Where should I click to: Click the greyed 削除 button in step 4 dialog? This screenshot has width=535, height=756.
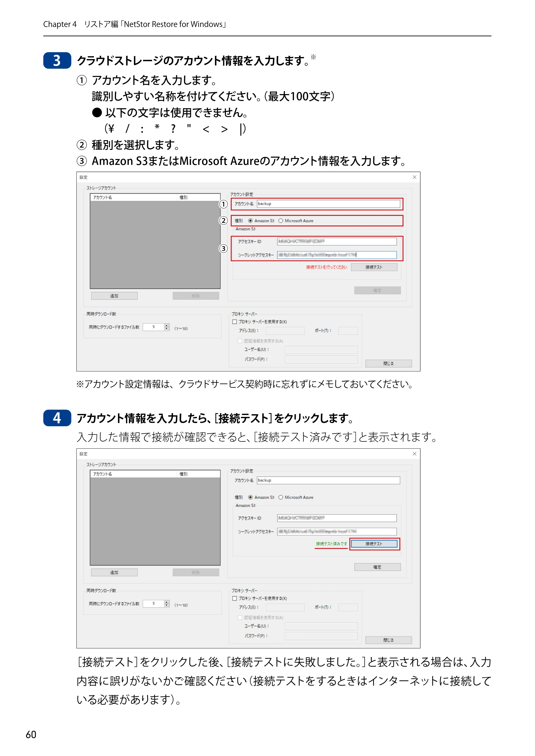click(x=196, y=572)
